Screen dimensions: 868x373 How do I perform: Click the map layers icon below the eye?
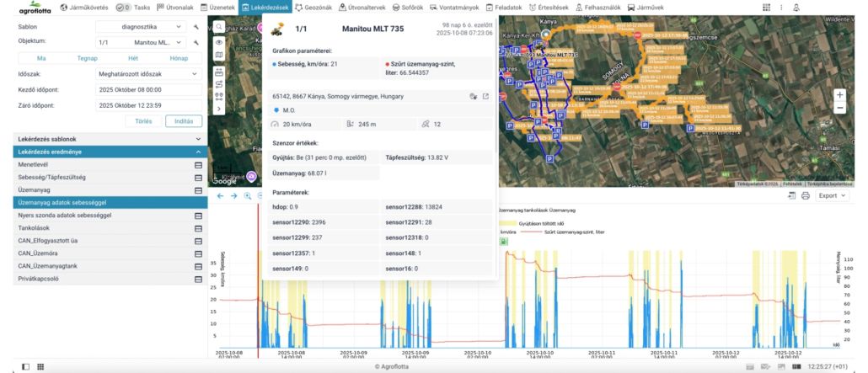click(219, 56)
